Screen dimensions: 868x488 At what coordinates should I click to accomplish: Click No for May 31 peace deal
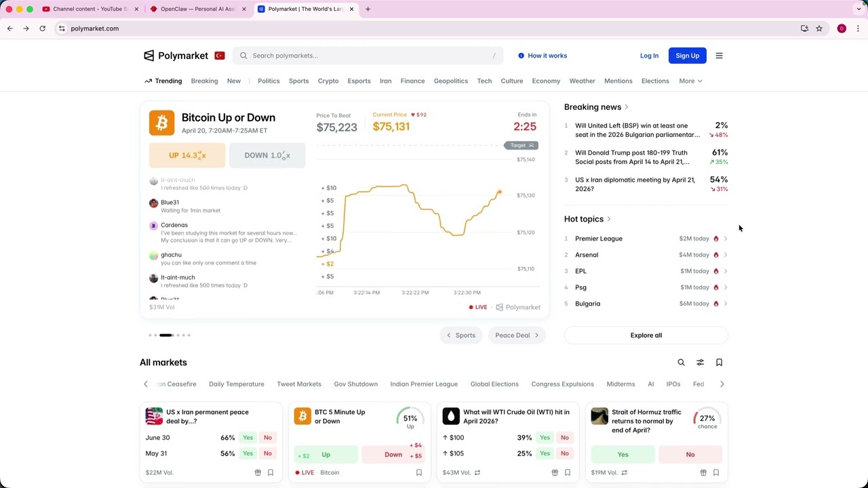tap(268, 453)
